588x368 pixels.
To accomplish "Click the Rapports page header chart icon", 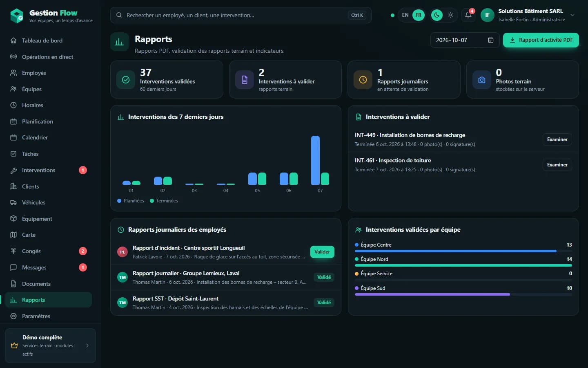I will 120,42.
